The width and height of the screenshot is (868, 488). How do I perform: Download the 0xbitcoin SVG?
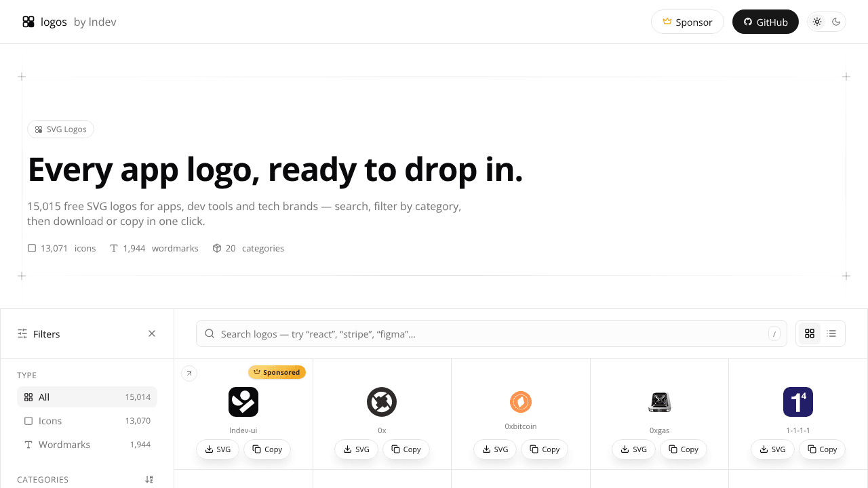(495, 449)
